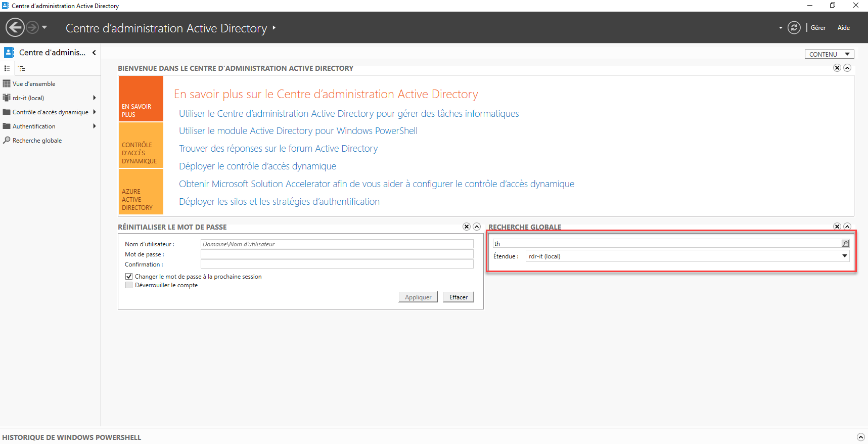868x444 pixels.
Task: Switch to list view in navigation pane
Action: pyautogui.click(x=7, y=68)
